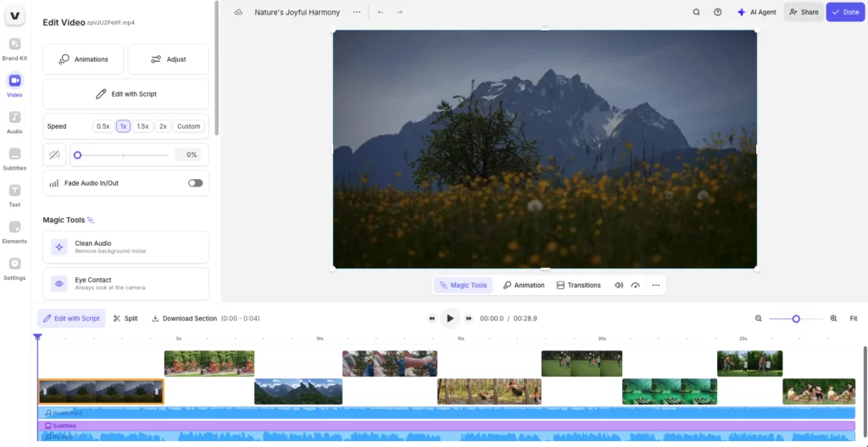Click the cloud save status icon
This screenshot has height=447, width=868.
pyautogui.click(x=238, y=12)
